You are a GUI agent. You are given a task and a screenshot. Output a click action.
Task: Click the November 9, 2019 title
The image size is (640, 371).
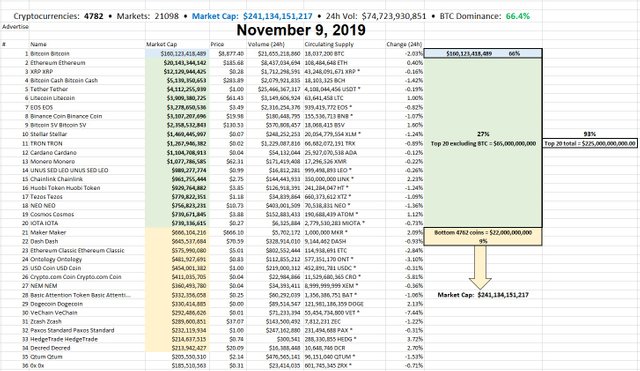301,30
